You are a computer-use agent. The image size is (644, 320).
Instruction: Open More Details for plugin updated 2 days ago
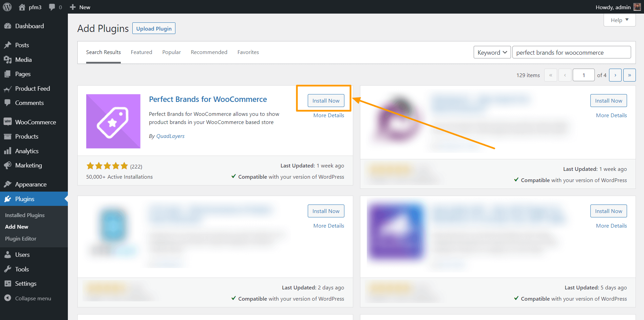click(x=329, y=226)
